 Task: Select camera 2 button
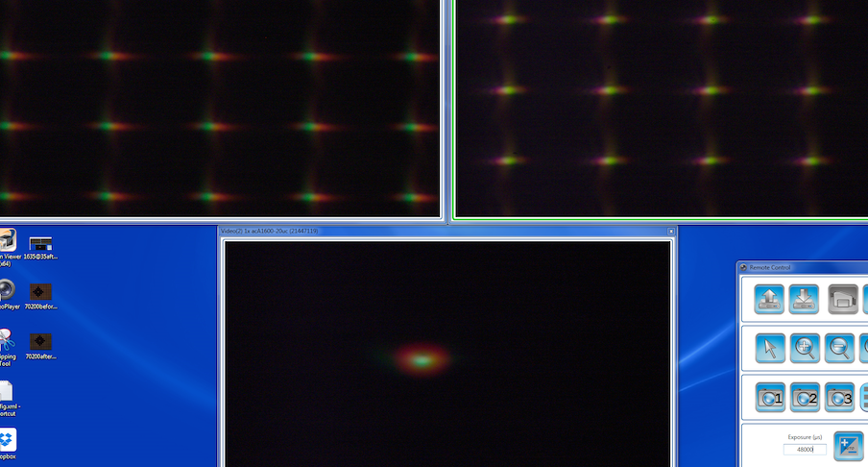point(805,397)
